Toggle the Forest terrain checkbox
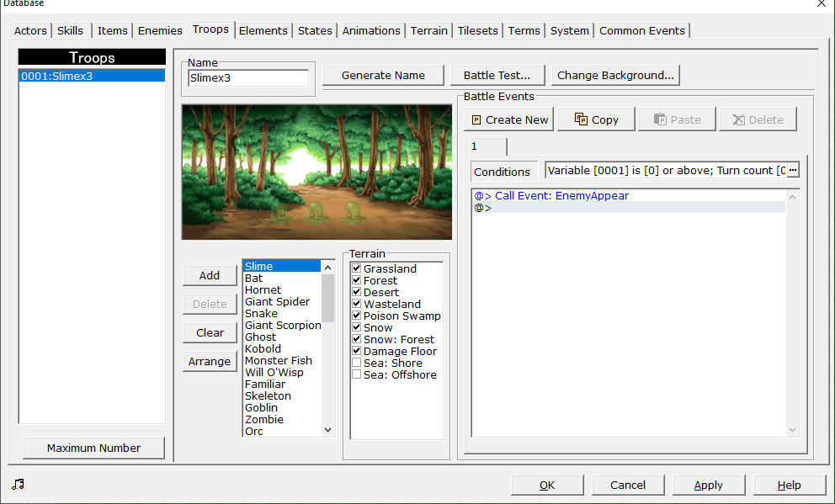 [x=357, y=280]
